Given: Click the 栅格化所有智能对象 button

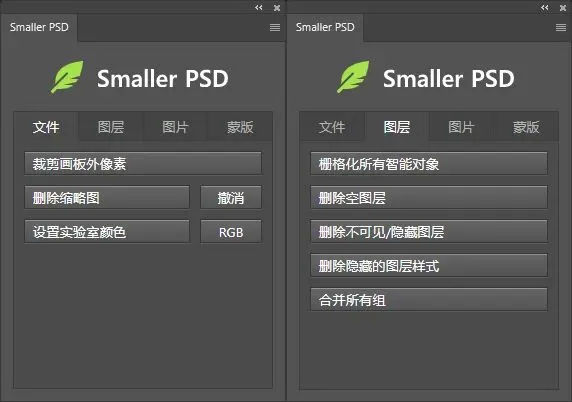Looking at the screenshot, I should point(429,163).
